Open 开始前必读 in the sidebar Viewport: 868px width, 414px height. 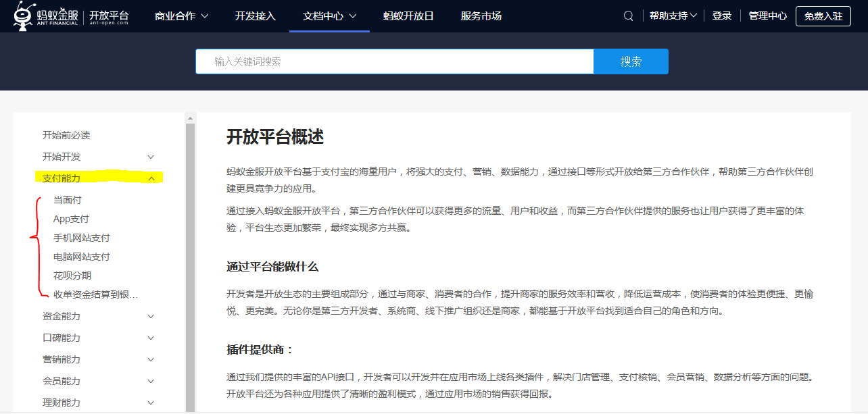[x=66, y=135]
